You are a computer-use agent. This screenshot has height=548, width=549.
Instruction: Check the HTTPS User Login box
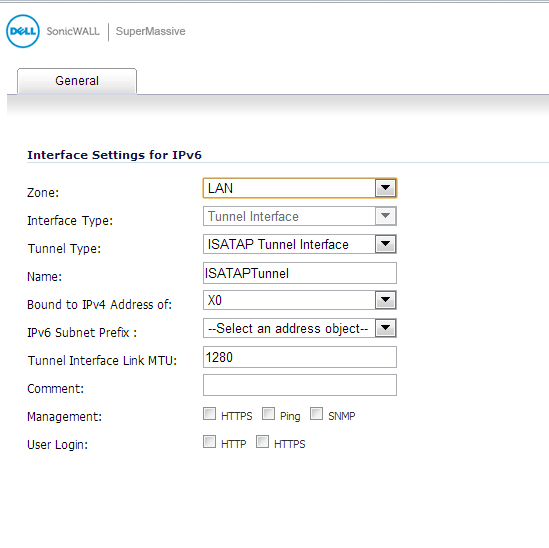coord(263,442)
